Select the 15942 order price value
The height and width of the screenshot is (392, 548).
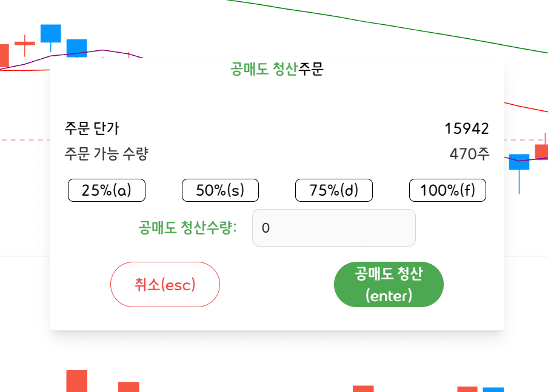(x=467, y=128)
